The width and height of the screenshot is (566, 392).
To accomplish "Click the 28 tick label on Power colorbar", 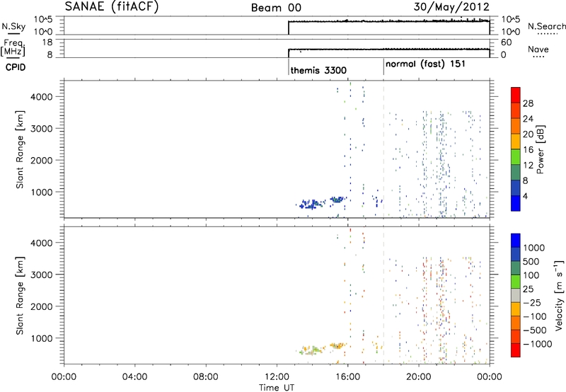I will pyautogui.click(x=528, y=103).
